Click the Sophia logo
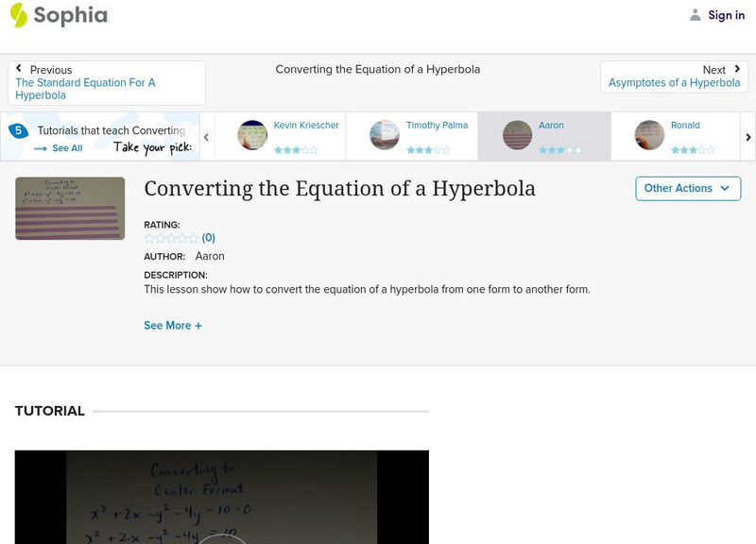 [x=57, y=15]
